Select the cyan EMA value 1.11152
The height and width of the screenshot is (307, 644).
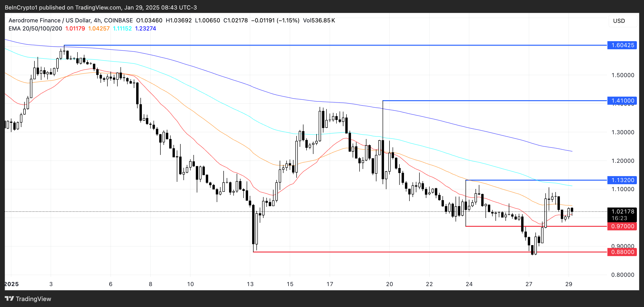pos(122,29)
